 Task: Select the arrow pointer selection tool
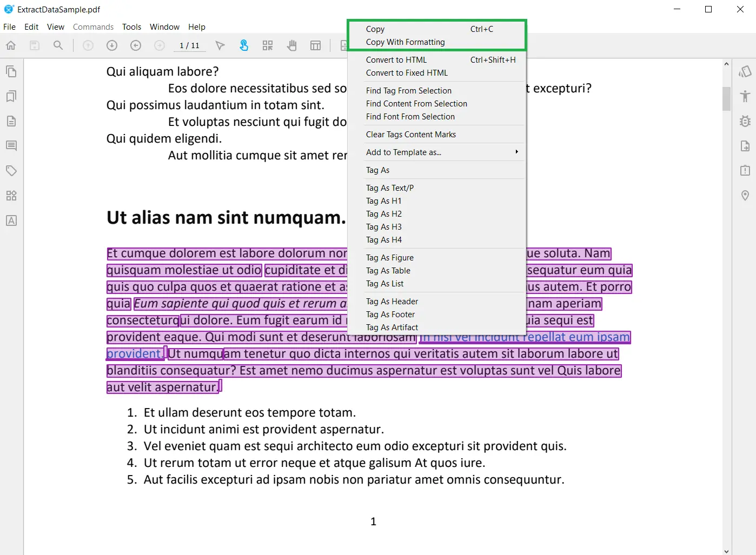coord(220,45)
